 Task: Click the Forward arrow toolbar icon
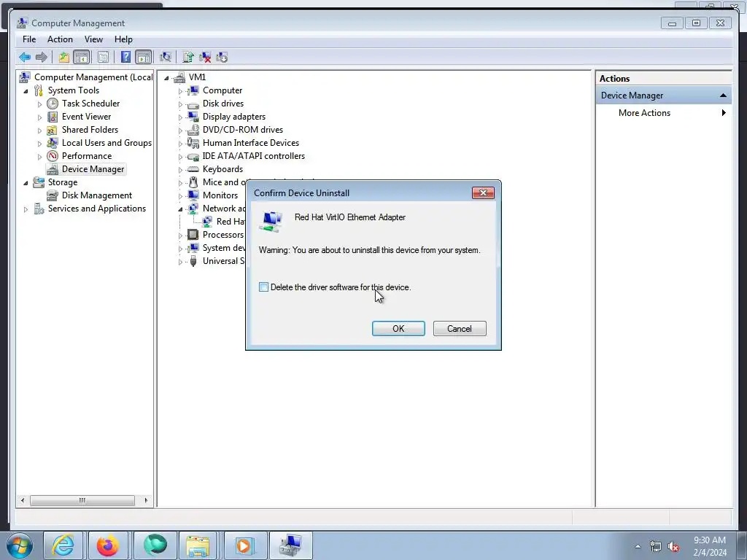[x=42, y=58]
